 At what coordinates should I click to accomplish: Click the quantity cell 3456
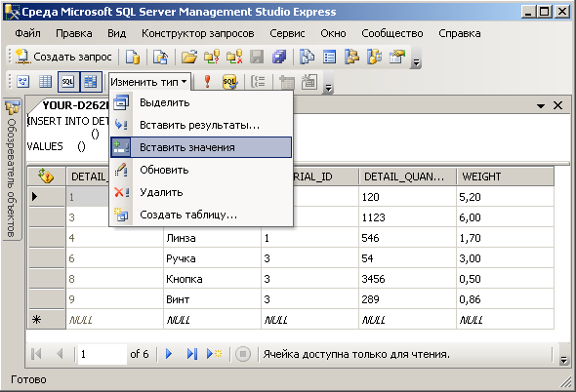tap(407, 279)
